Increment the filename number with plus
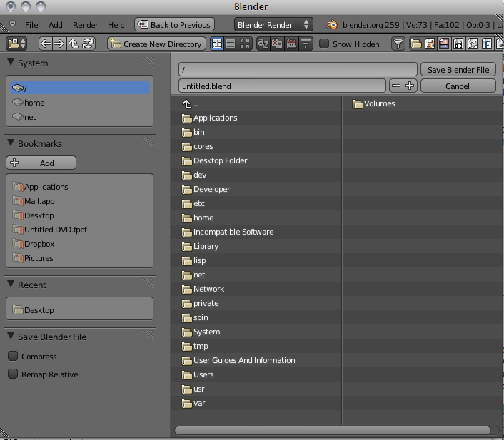This screenshot has width=504, height=440. coord(410,86)
